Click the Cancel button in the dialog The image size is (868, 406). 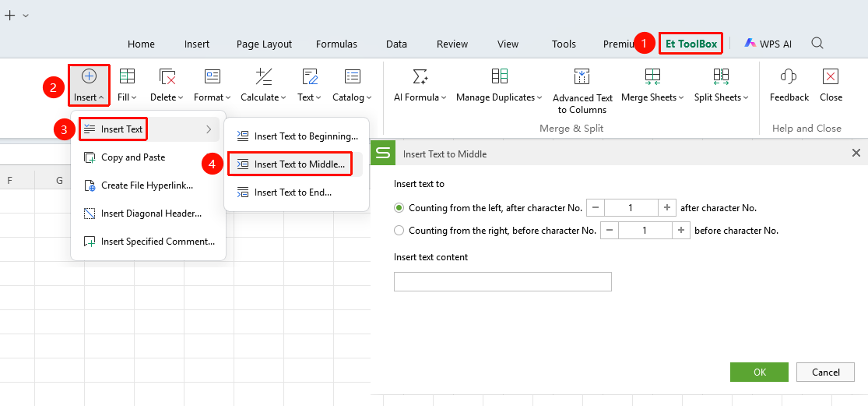tap(825, 372)
